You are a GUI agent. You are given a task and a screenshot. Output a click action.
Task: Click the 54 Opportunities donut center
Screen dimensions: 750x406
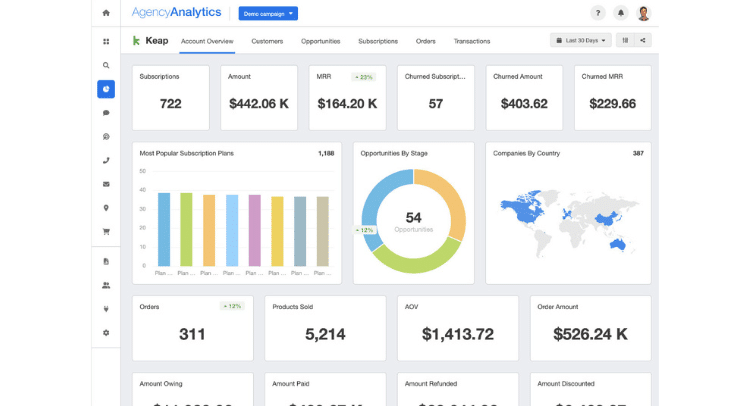click(x=414, y=221)
